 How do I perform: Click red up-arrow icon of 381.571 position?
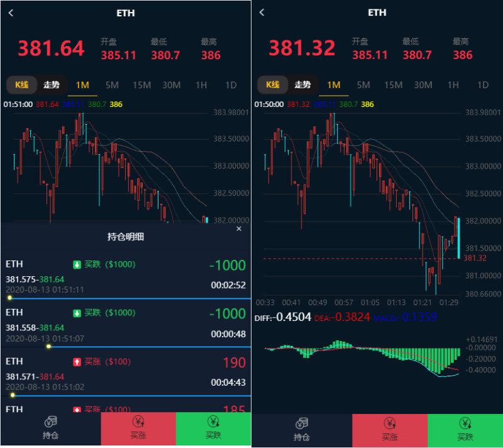[77, 362]
